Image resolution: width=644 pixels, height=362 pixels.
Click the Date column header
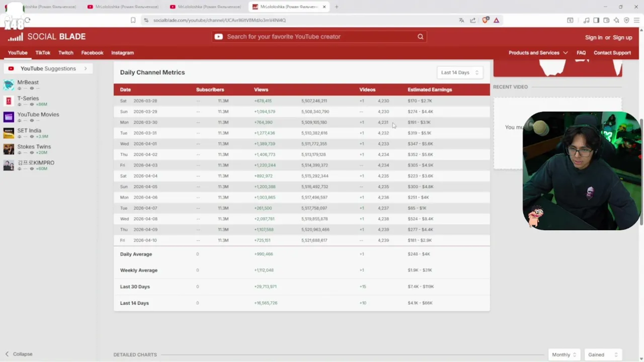click(125, 89)
